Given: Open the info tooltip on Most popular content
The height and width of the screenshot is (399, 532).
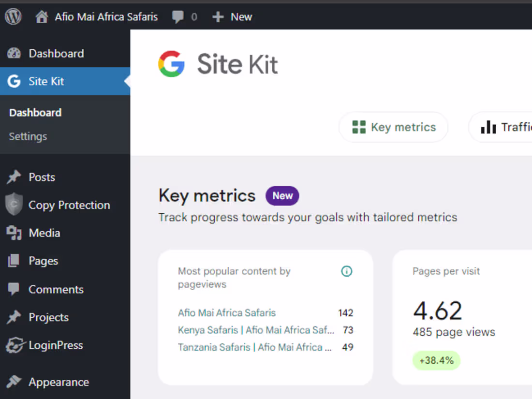Looking at the screenshot, I should [347, 271].
